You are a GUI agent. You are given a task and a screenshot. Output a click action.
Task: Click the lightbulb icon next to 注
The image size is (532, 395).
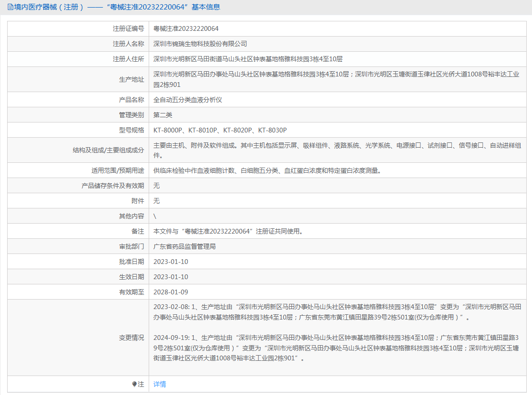(134, 384)
